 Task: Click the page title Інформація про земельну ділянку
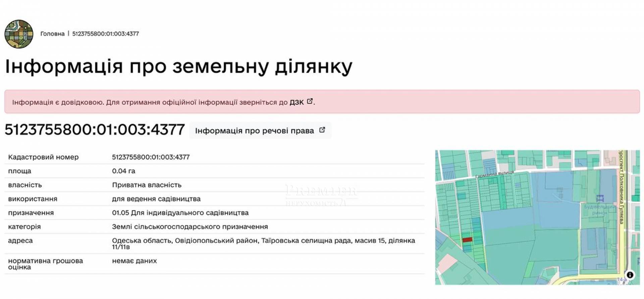pyautogui.click(x=178, y=66)
